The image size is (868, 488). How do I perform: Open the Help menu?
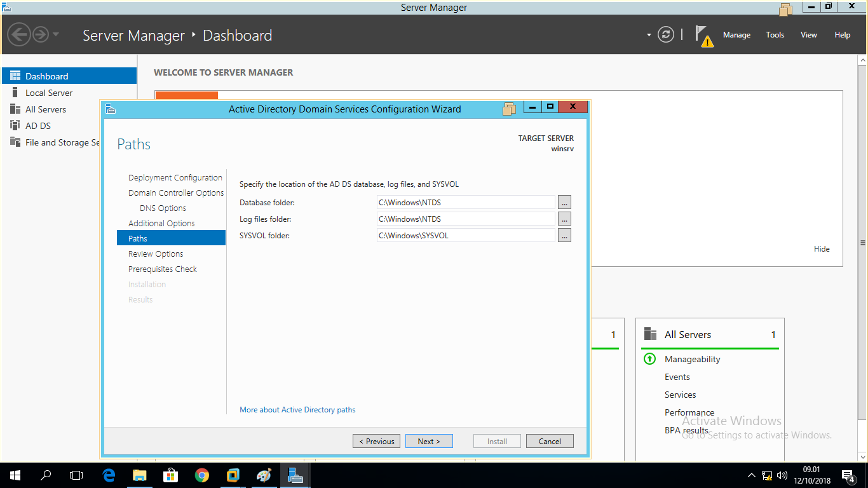[842, 35]
